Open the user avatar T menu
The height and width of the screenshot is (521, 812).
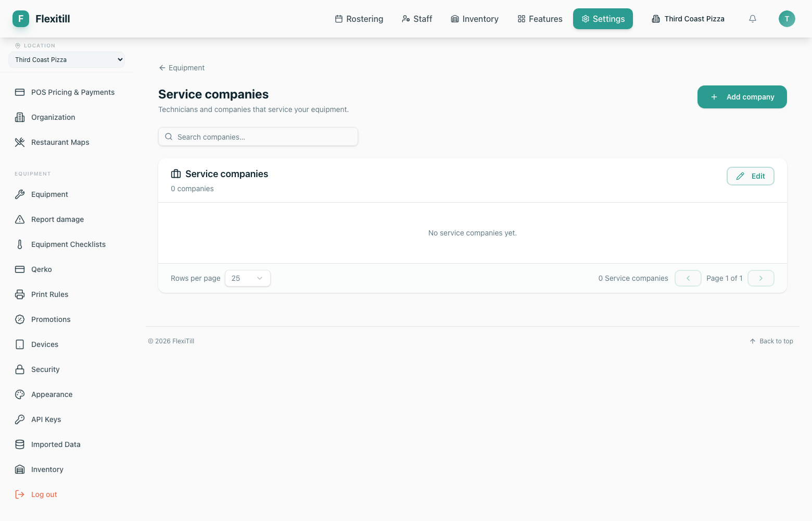[x=787, y=19]
